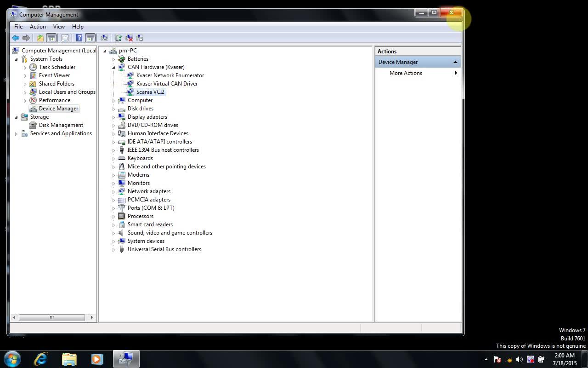The image size is (588, 368).
Task: Toggle Show/Hide Console Tree toolbar icon
Action: tap(51, 38)
